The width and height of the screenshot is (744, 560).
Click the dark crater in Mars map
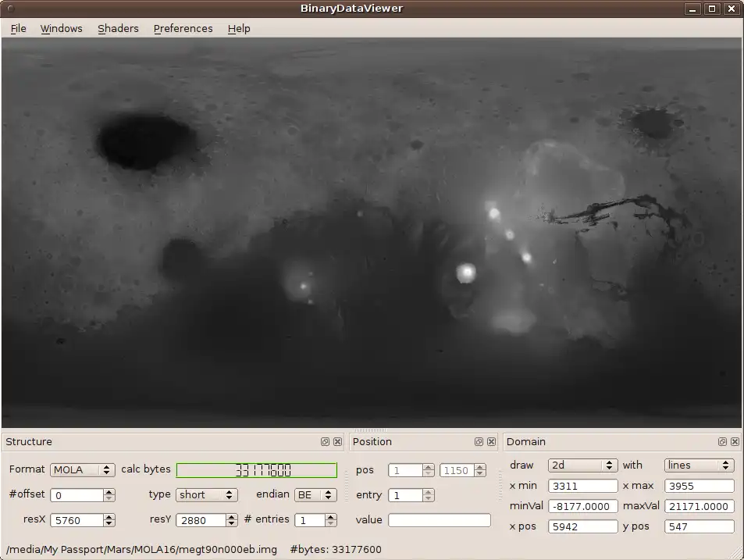pos(143,142)
